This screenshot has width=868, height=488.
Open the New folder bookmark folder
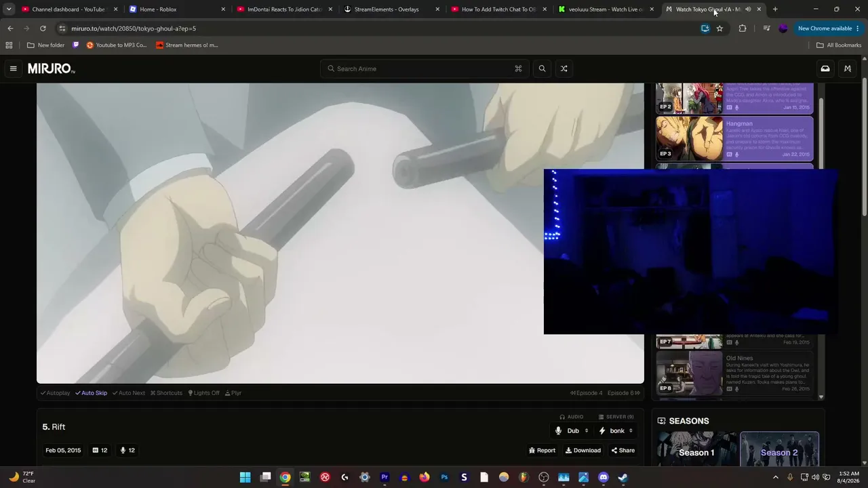[x=45, y=45]
